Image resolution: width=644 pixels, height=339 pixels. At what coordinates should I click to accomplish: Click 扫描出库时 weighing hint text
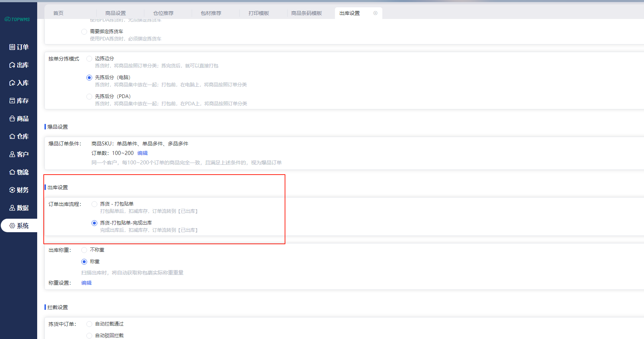tap(132, 273)
